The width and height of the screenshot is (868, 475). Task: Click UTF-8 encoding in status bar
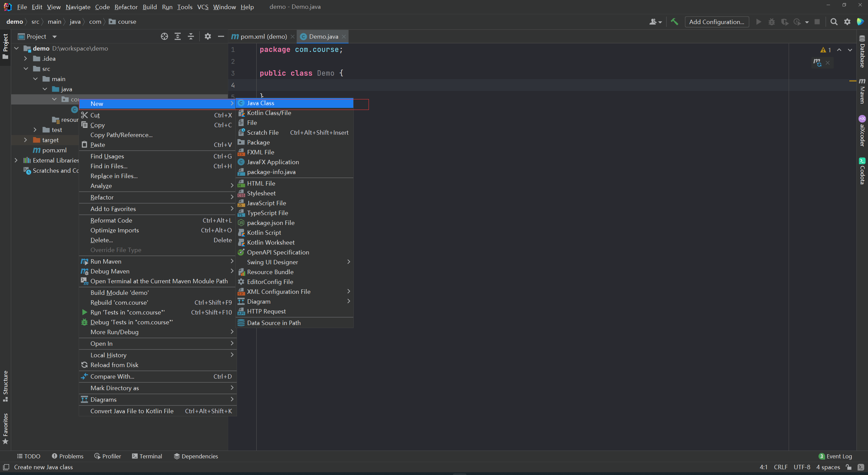coord(802,467)
